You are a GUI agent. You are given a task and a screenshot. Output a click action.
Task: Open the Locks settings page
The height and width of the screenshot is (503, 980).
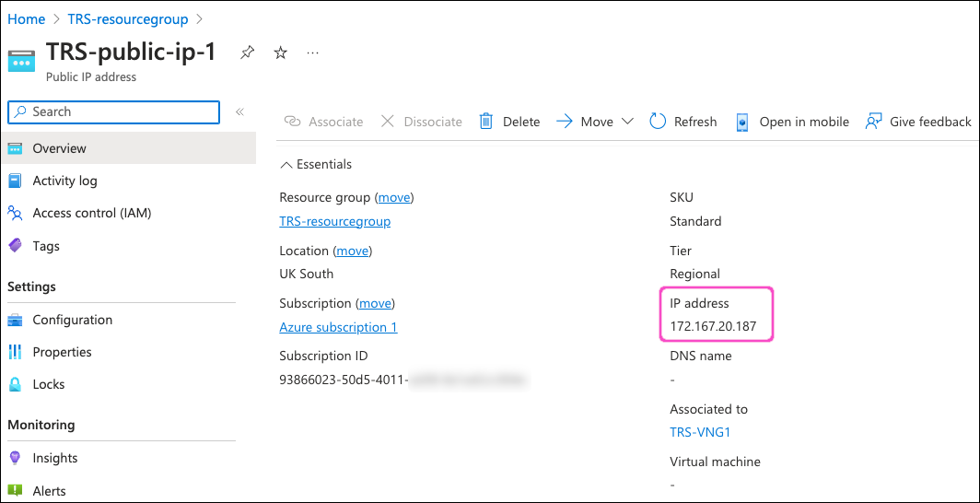(48, 384)
